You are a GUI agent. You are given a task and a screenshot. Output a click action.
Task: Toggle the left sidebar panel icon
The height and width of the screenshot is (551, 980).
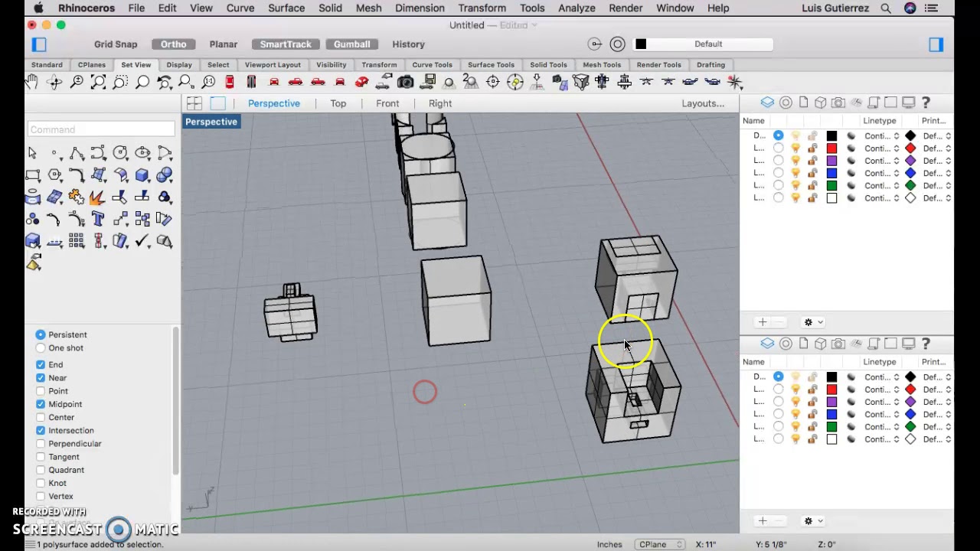[x=39, y=44]
